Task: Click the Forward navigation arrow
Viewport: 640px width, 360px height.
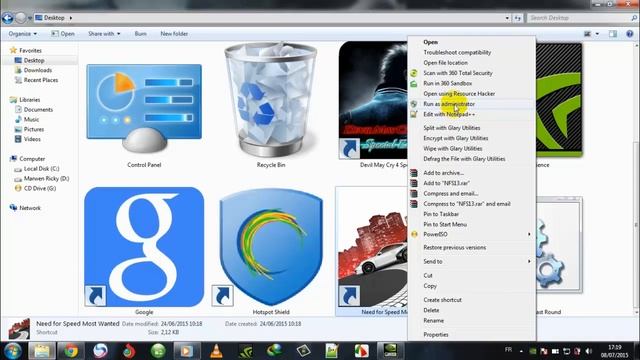Action: tap(20, 18)
